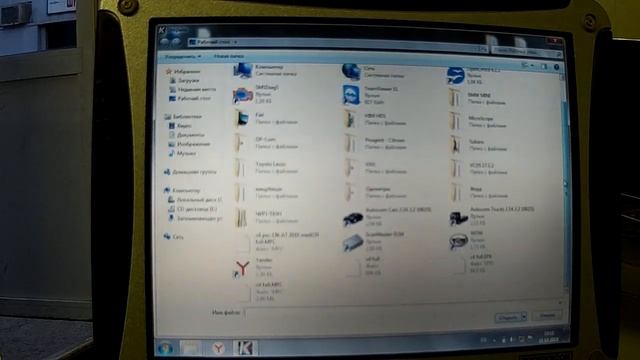This screenshot has width=640, height=360.
Task: Select CD-дисковод D in the sidebar
Action: [x=193, y=209]
